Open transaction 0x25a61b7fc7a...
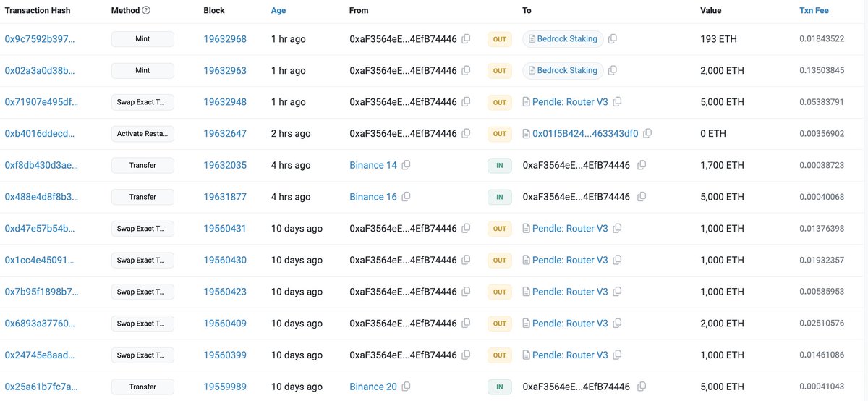Image resolution: width=868 pixels, height=401 pixels. pos(41,387)
